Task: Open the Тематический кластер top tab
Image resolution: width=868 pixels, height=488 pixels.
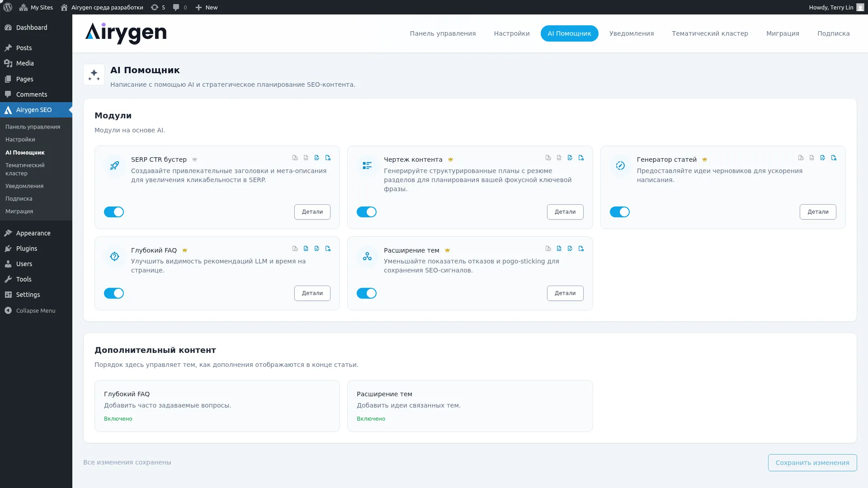Action: (710, 33)
